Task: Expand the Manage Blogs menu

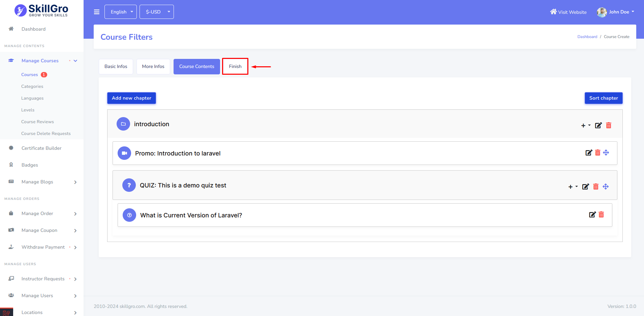Action: pyautogui.click(x=75, y=182)
